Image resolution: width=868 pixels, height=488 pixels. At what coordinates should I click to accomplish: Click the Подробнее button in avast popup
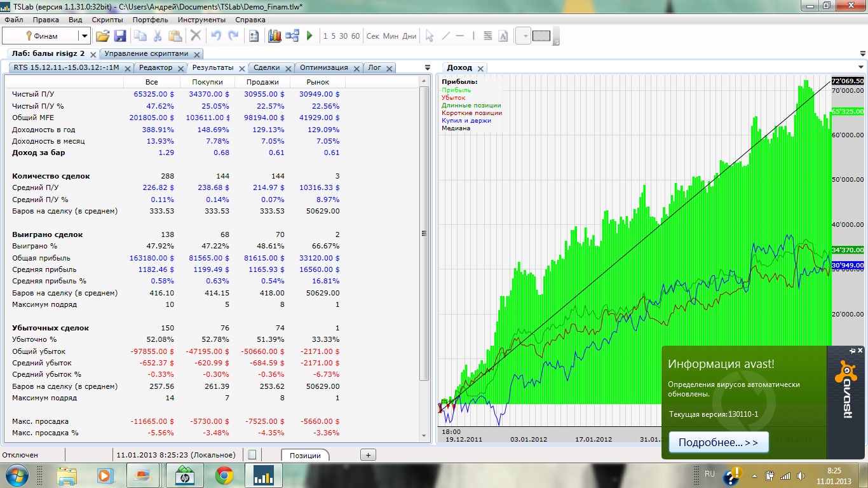coord(718,442)
